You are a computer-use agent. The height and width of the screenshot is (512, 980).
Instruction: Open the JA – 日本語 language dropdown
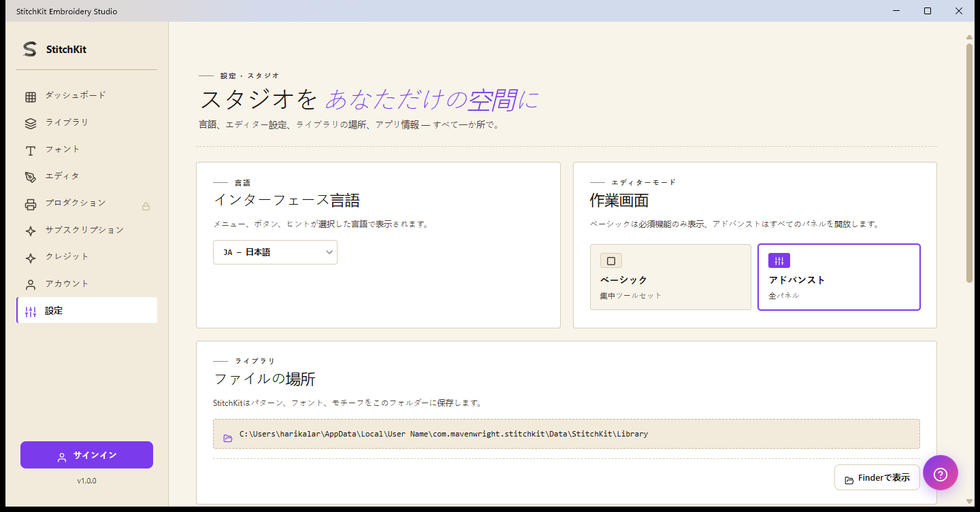tap(275, 252)
